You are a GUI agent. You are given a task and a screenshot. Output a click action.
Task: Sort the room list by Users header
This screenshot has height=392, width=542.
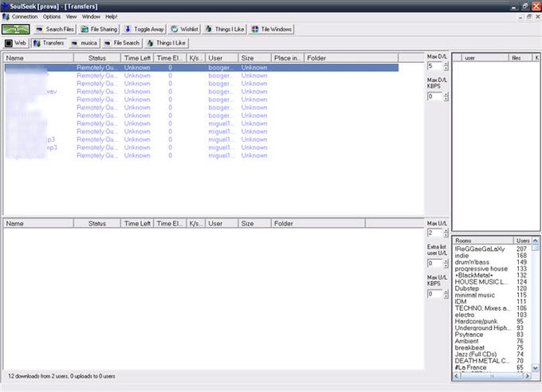tap(522, 241)
